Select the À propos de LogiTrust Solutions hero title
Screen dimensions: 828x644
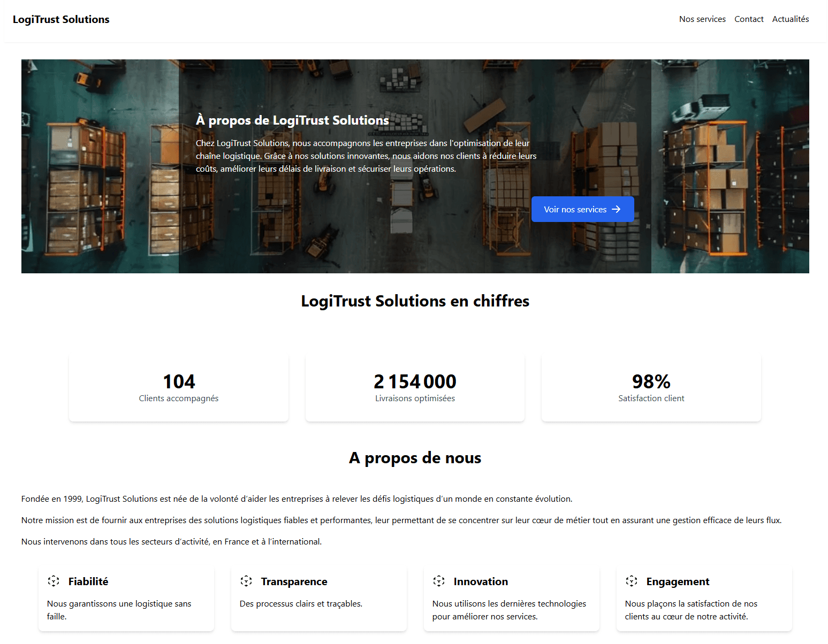292,120
